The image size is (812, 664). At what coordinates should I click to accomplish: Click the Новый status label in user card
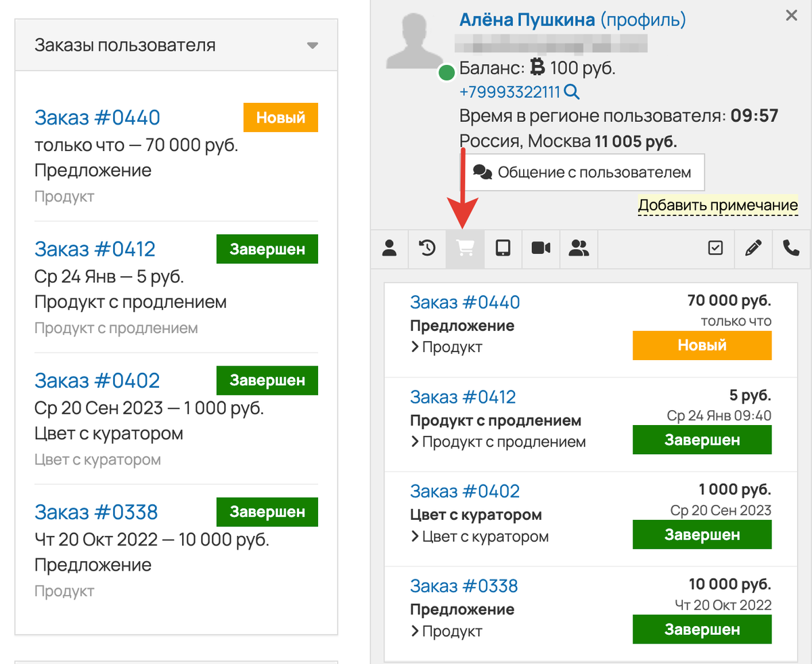point(702,345)
